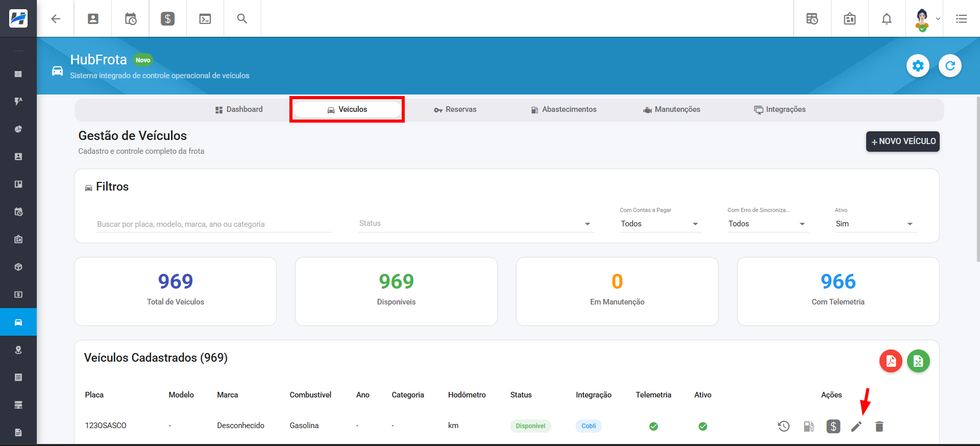The height and width of the screenshot is (446, 980).
Task: Click the Novo Veículo button
Action: [902, 142]
